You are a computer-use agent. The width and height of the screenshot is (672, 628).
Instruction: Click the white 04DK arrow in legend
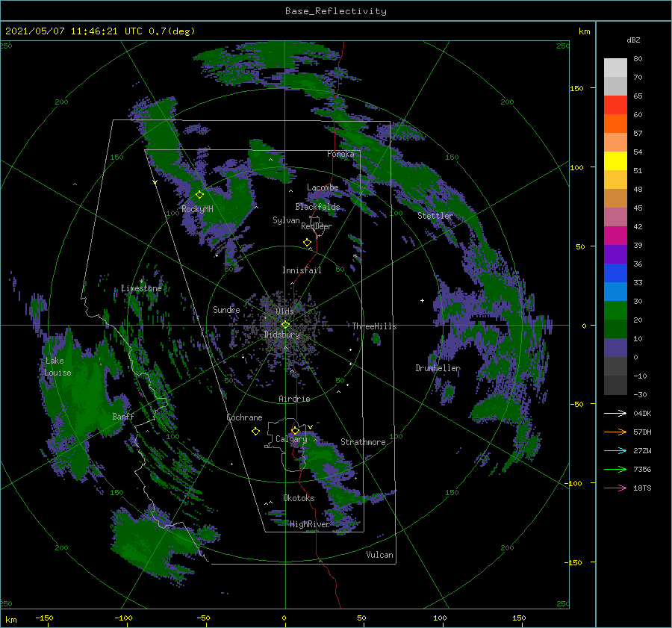coord(615,413)
